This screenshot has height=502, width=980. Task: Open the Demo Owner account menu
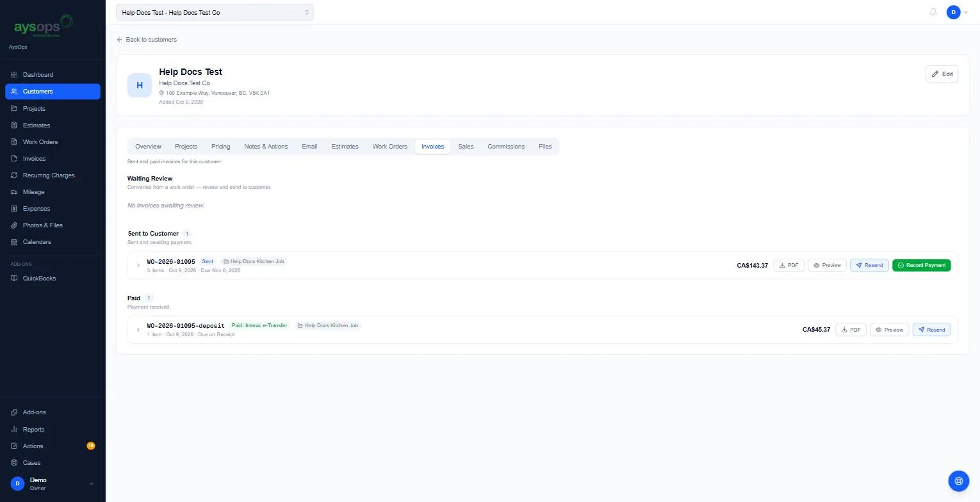tap(53, 483)
